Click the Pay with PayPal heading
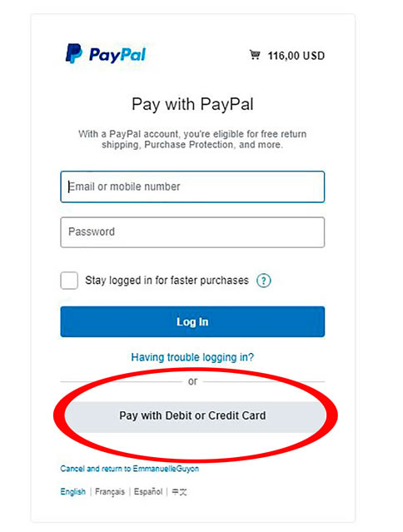 tap(192, 104)
